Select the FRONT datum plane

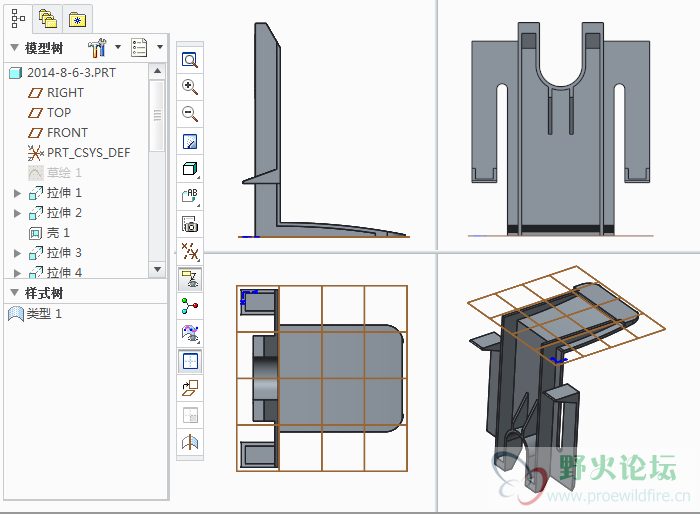67,133
